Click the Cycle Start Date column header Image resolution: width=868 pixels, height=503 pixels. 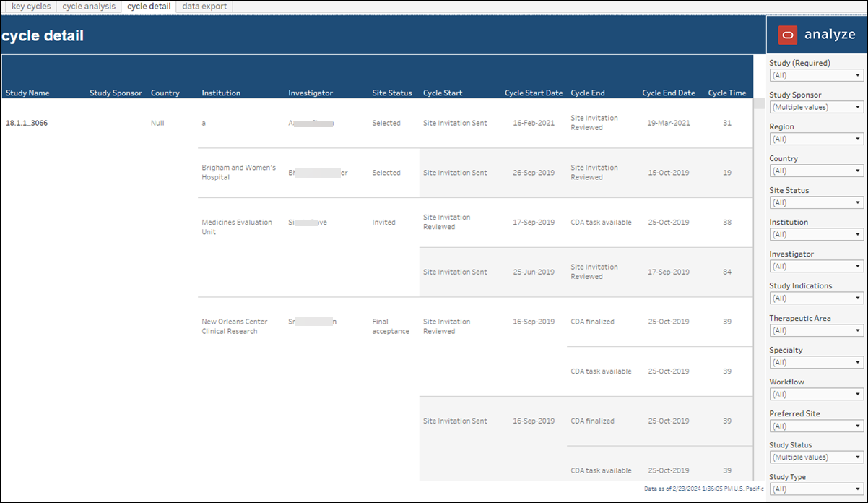click(534, 93)
